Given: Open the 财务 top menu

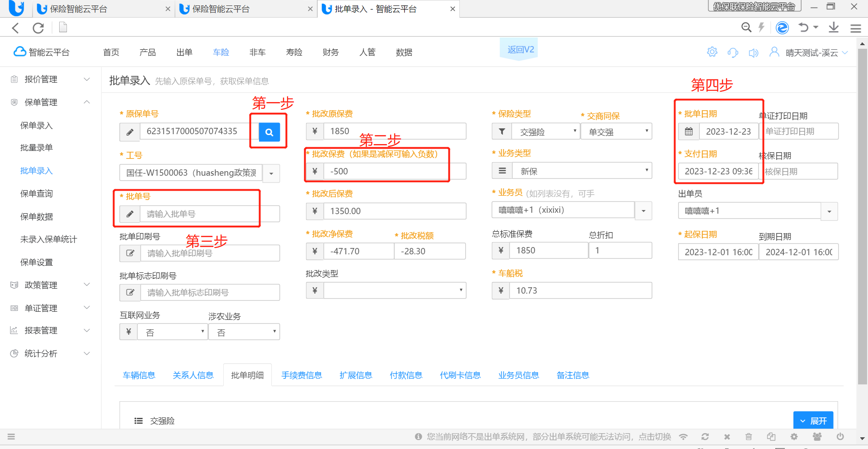Looking at the screenshot, I should pyautogui.click(x=331, y=52).
